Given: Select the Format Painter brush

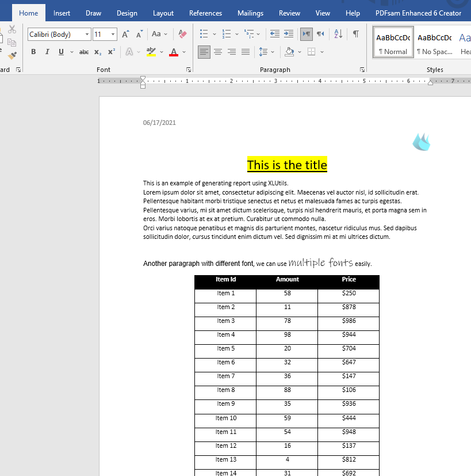Looking at the screenshot, I should click(x=12, y=56).
